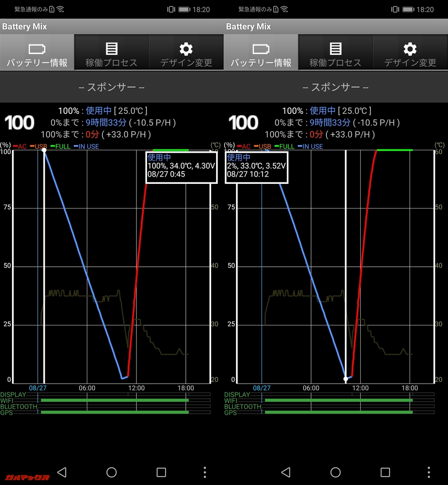
Task: Tap the green GPS activity bar on right screen
Action: click(338, 412)
